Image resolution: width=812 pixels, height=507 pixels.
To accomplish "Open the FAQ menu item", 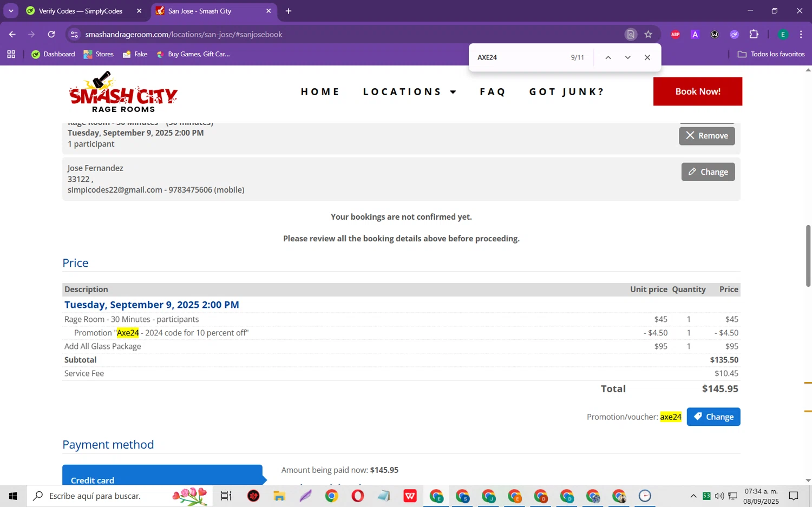I will coord(493,91).
